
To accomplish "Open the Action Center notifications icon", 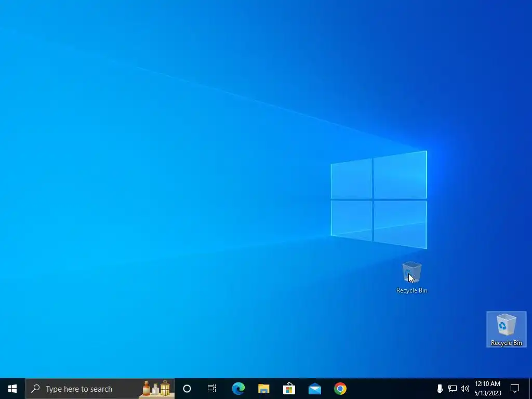I will pos(515,389).
